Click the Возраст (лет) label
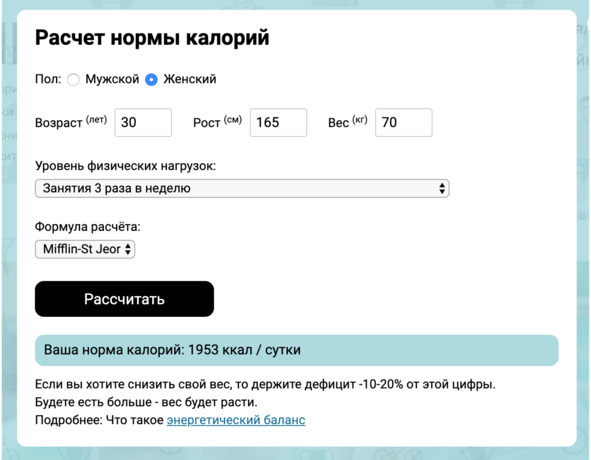 tap(71, 122)
